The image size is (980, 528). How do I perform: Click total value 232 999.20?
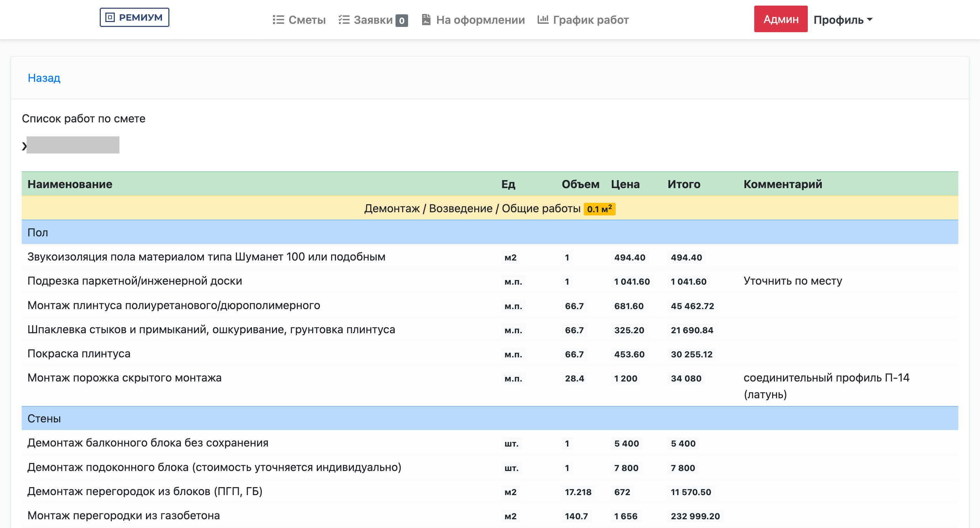click(695, 516)
